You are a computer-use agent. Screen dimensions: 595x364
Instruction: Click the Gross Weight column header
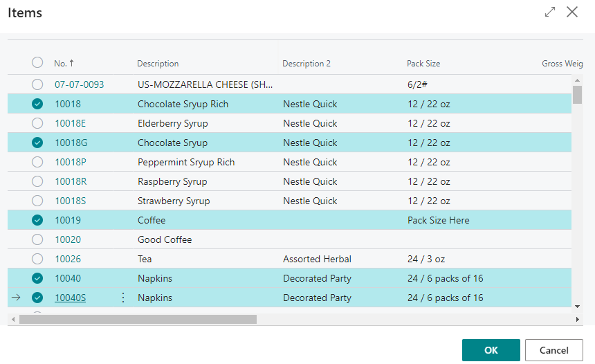coord(562,64)
